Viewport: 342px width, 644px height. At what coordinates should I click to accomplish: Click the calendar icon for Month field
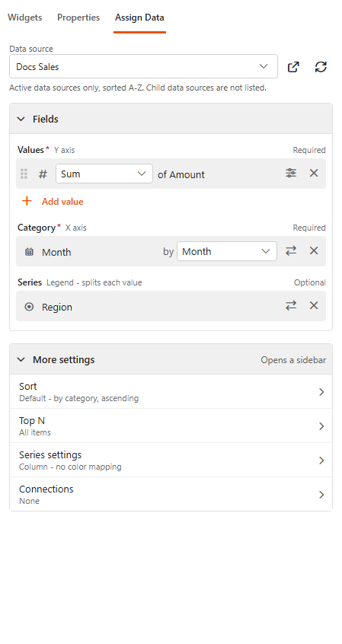point(29,252)
